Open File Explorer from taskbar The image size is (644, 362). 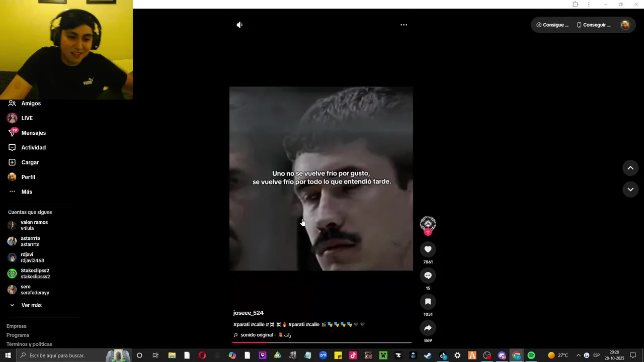(172, 355)
